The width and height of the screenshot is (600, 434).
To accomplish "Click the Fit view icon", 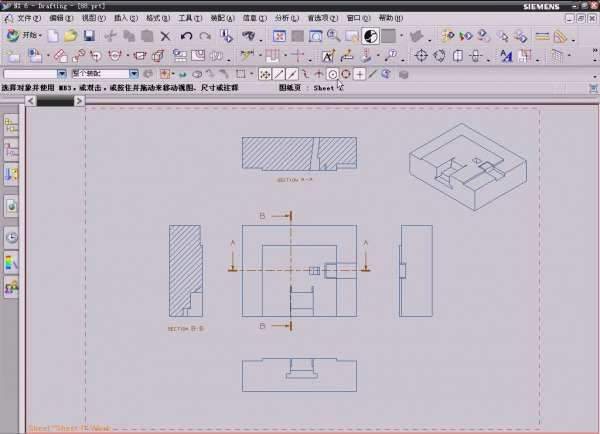I will (x=280, y=36).
